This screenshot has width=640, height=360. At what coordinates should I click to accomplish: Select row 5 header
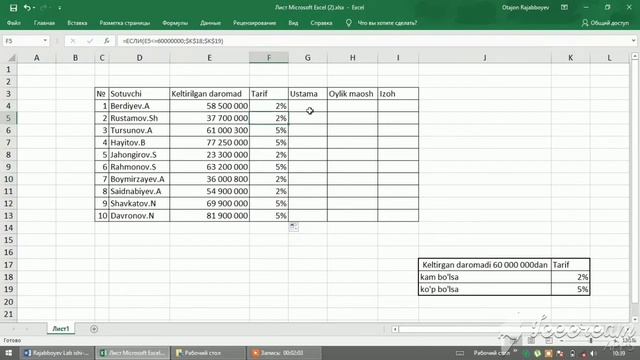point(8,118)
